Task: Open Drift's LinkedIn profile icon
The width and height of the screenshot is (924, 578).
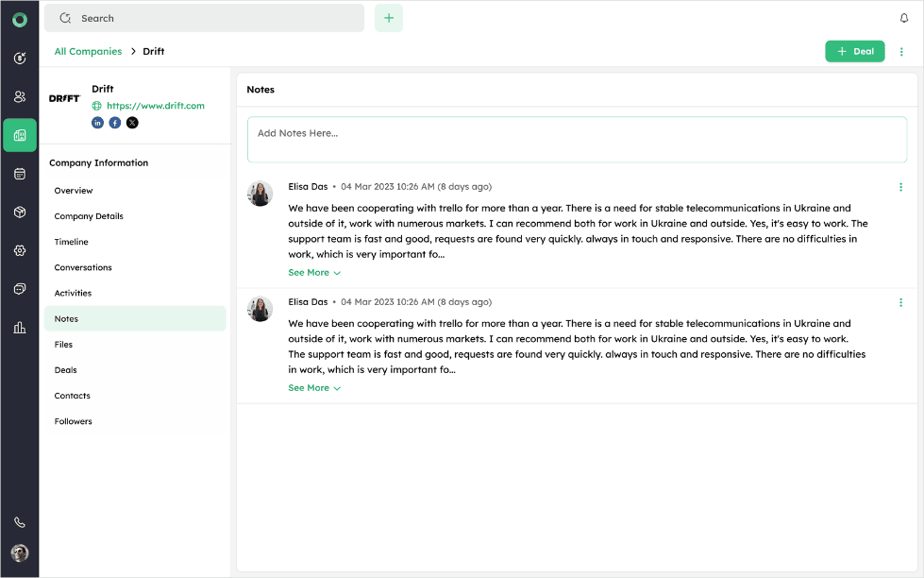Action: tap(97, 123)
